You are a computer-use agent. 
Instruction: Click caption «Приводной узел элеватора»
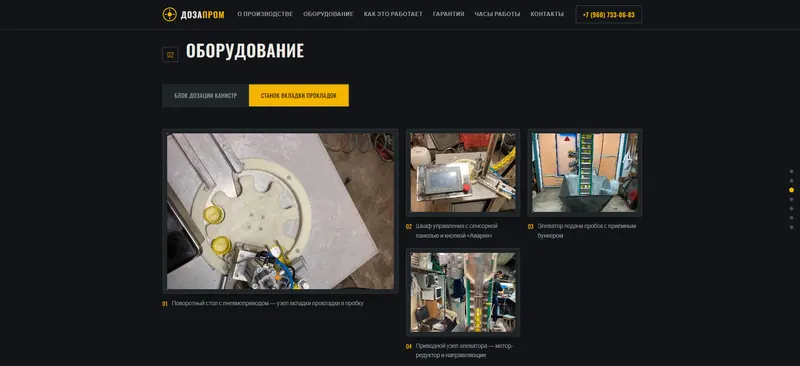click(465, 351)
